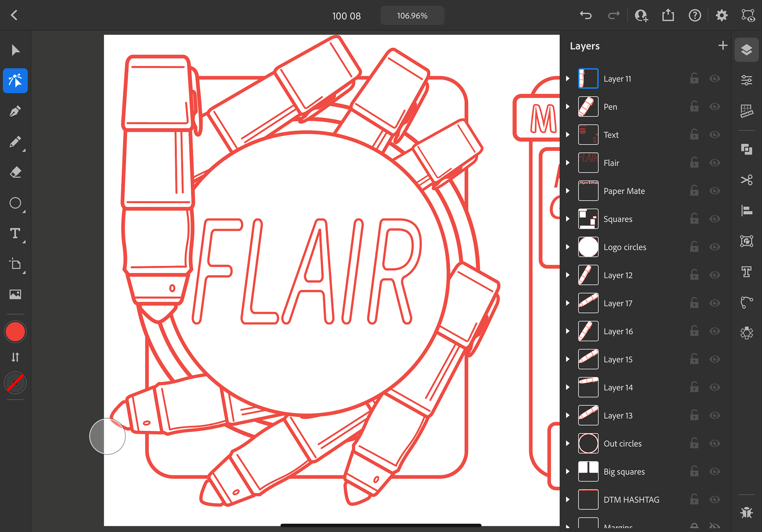Go back with the arrow
This screenshot has height=532, width=762.
14,15
